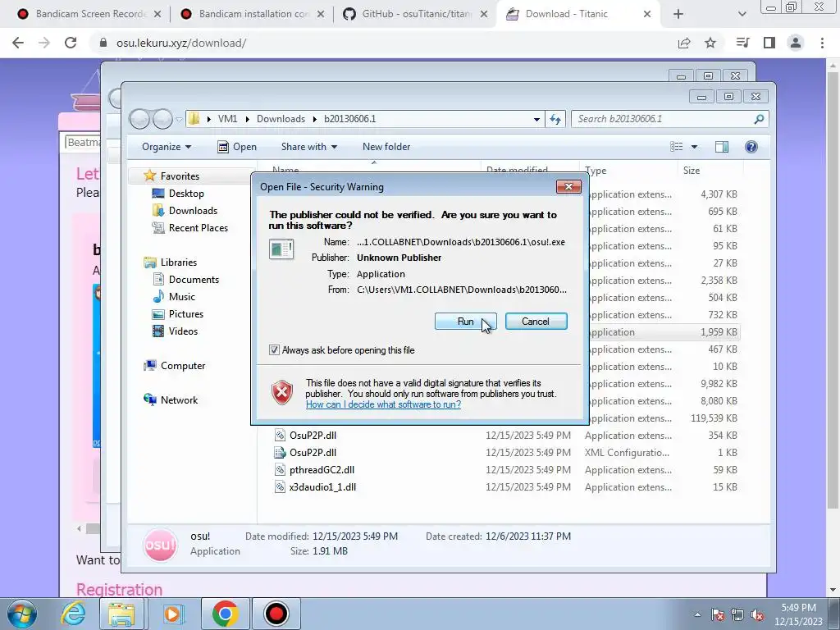Switch to Chrome on the taskbar

click(225, 614)
